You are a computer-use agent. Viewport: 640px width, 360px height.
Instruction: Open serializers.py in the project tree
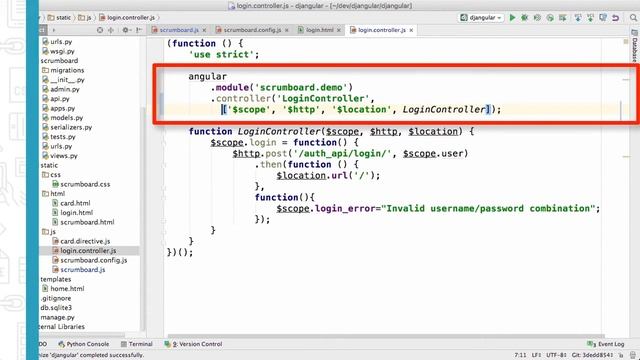(x=67, y=127)
